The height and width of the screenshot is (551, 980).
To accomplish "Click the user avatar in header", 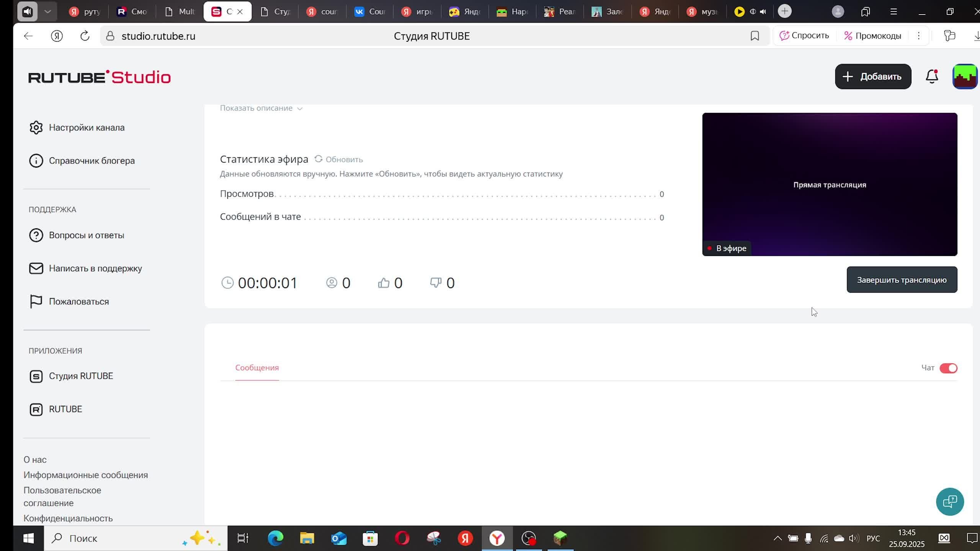I will (x=964, y=77).
